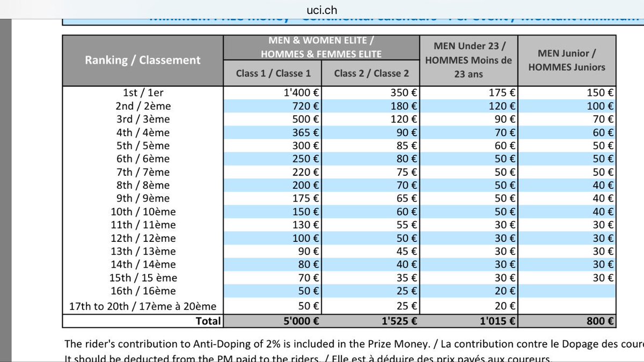Click the 150 € Junior first-place value
Image resolution: width=644 pixels, height=362 pixels.
[x=601, y=93]
